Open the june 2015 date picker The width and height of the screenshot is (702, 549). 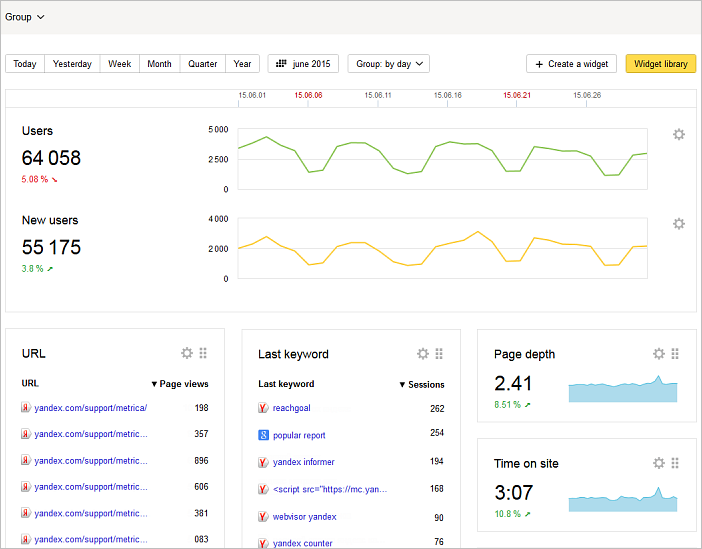304,64
